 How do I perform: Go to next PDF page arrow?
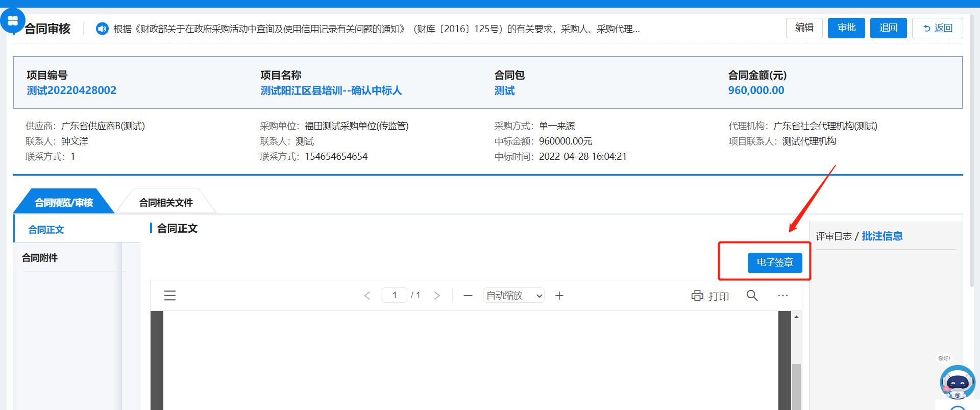tap(437, 296)
